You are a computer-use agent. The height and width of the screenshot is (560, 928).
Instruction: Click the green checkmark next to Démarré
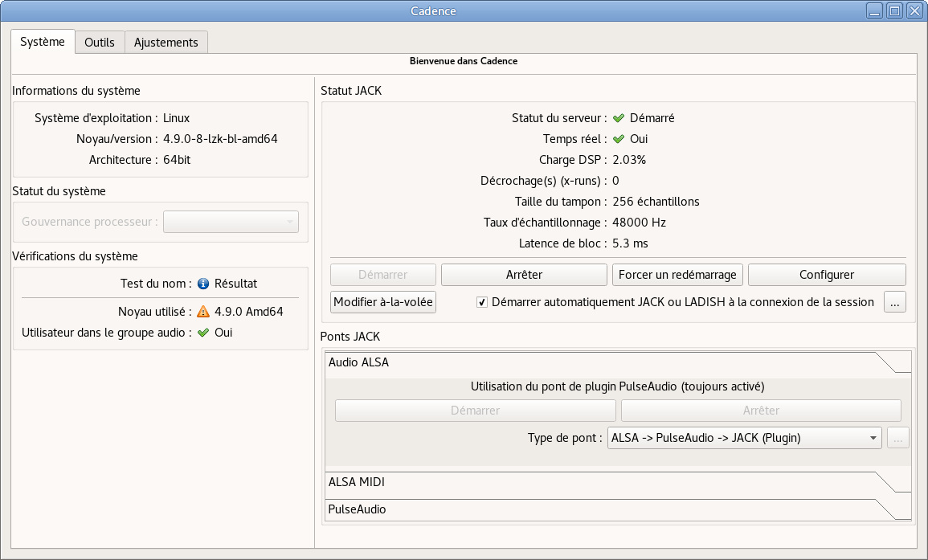coord(619,118)
